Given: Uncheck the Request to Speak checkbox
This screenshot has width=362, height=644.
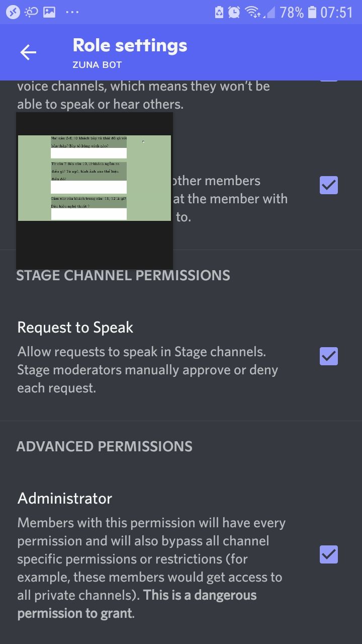Looking at the screenshot, I should pos(329,356).
